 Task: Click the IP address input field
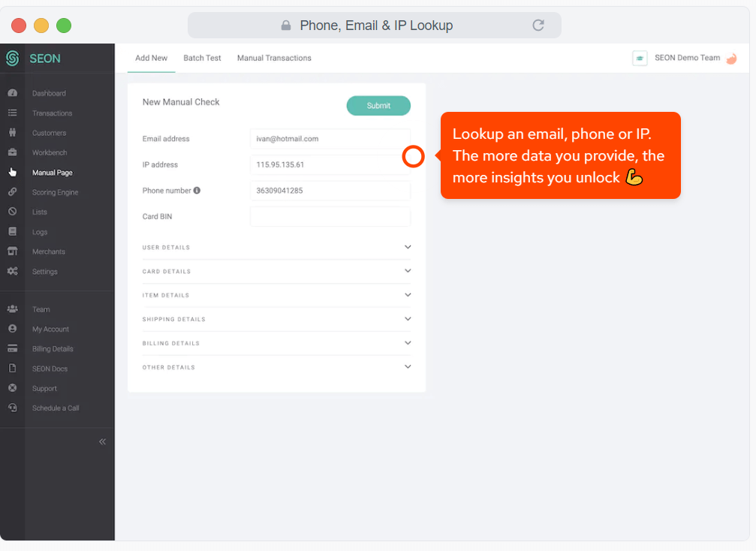coord(330,165)
